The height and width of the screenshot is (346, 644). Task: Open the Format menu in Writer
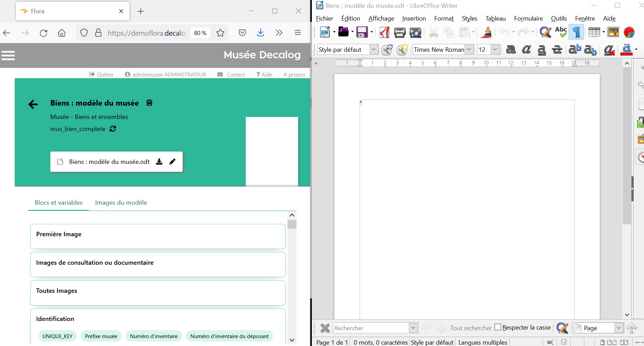(x=444, y=19)
